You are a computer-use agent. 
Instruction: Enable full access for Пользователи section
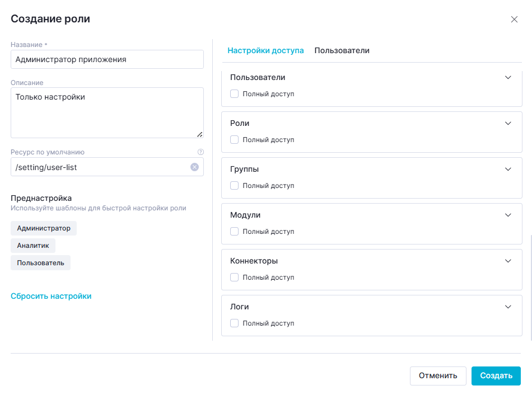(235, 94)
